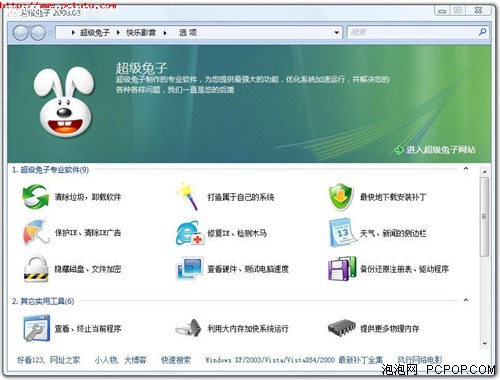Screen dimensions: 500x380
Task: Click 天气、新闻的侧边栏 label
Action: (x=393, y=233)
